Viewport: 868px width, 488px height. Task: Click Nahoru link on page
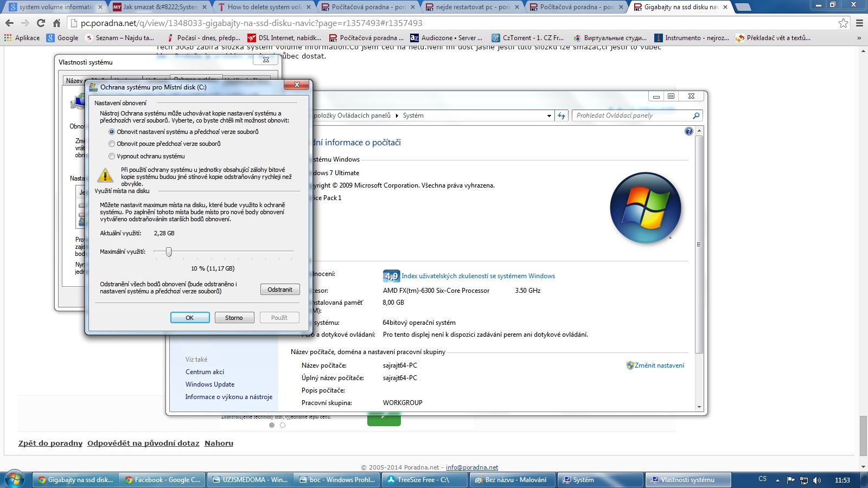click(x=219, y=443)
